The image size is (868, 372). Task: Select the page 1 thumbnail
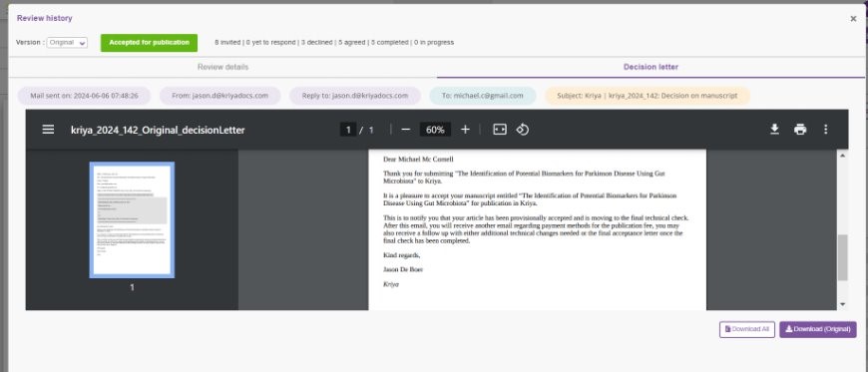(x=132, y=219)
